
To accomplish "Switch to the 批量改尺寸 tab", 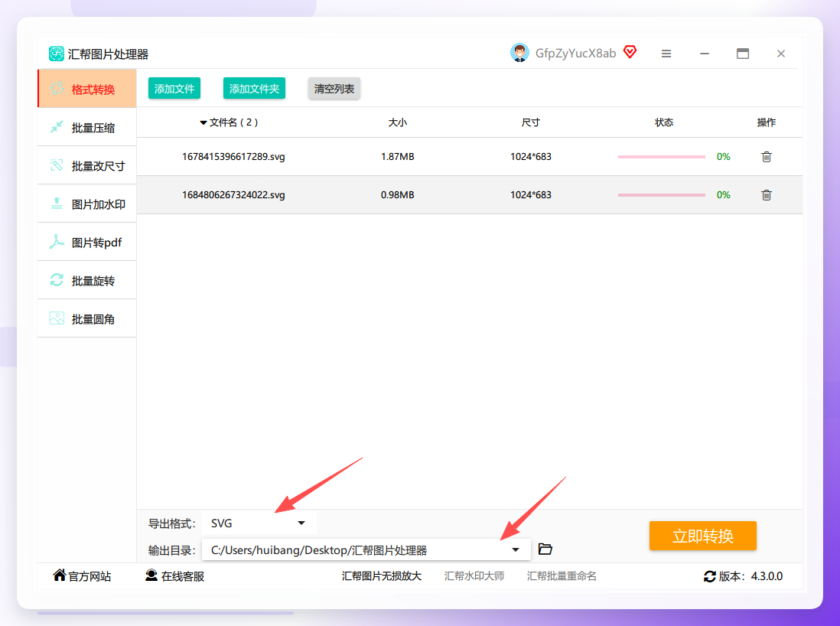I will tap(86, 165).
